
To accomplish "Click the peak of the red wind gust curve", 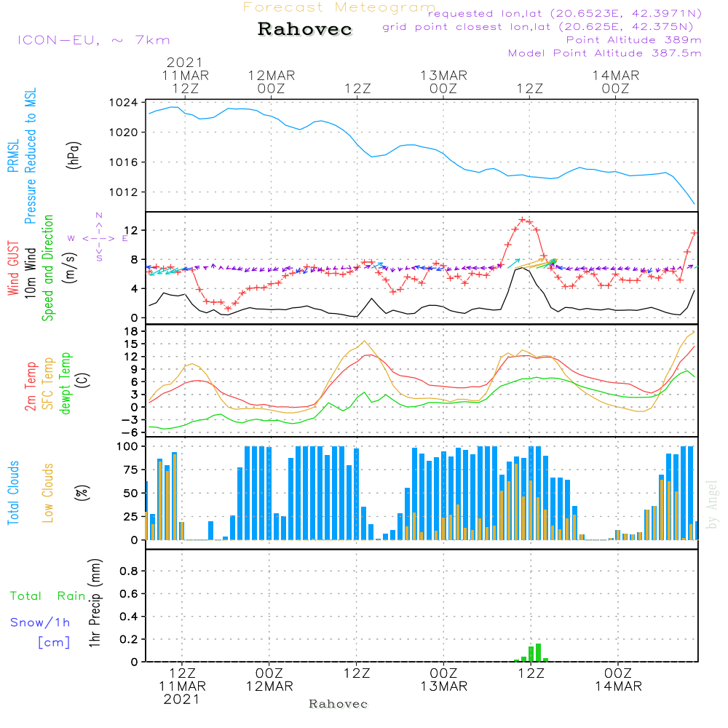I will [x=522, y=219].
